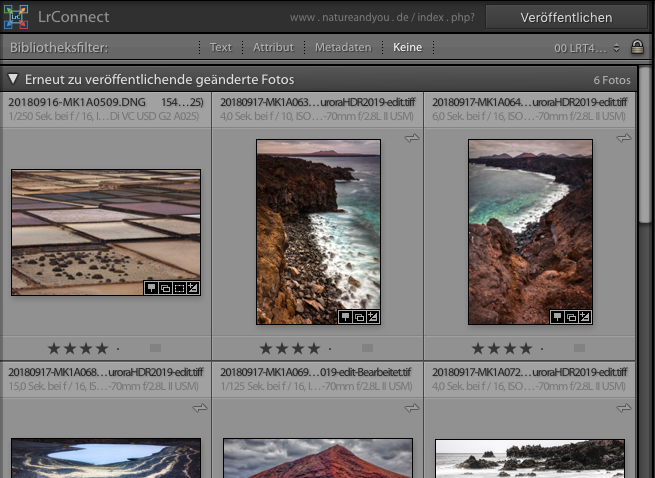655x478 pixels.
Task: Select the rocky cliff coastline thumbnail MK1A063
Action: 318,232
